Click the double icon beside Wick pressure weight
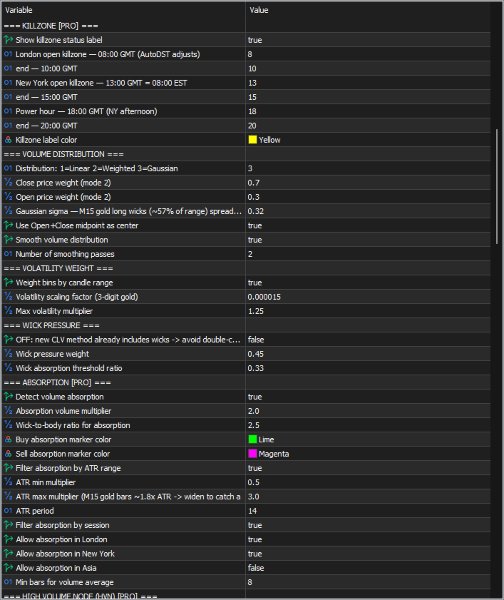 (x=8, y=354)
